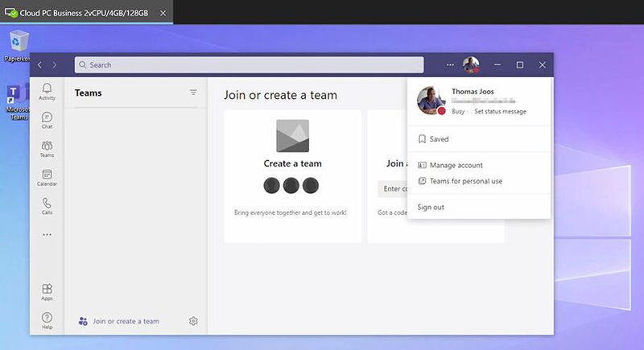Viewport: 644px width, 350px height.
Task: Click the filter icon next to Teams heading
Action: coord(193,93)
